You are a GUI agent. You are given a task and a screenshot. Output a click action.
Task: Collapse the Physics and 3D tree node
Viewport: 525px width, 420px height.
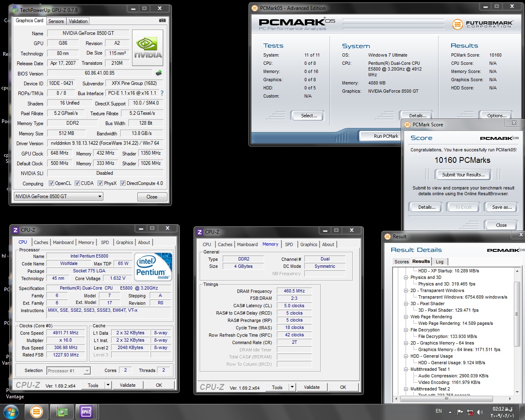pos(406,277)
